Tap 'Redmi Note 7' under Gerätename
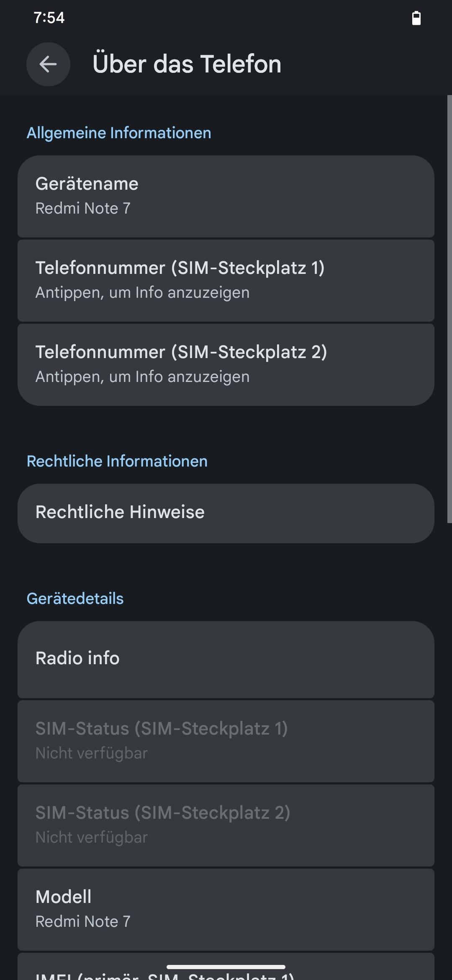Image resolution: width=452 pixels, height=980 pixels. pyautogui.click(x=83, y=208)
